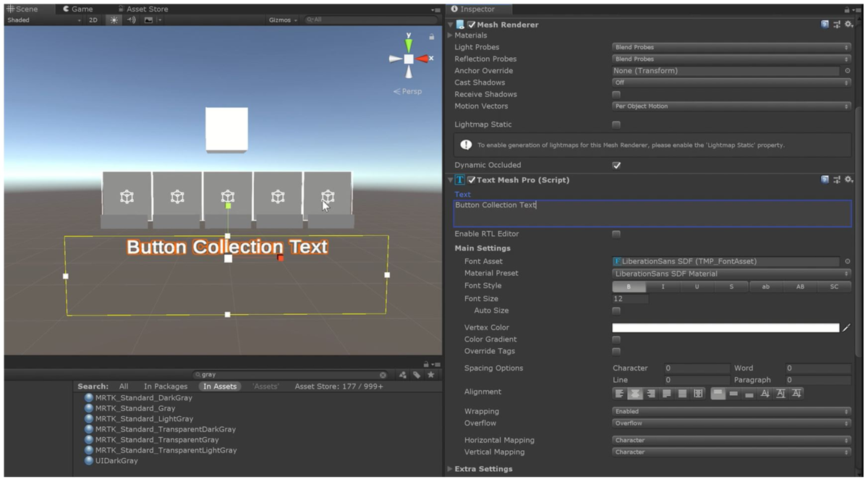Enable Override Tags checkbox
The height and width of the screenshot is (482, 868).
click(x=616, y=351)
